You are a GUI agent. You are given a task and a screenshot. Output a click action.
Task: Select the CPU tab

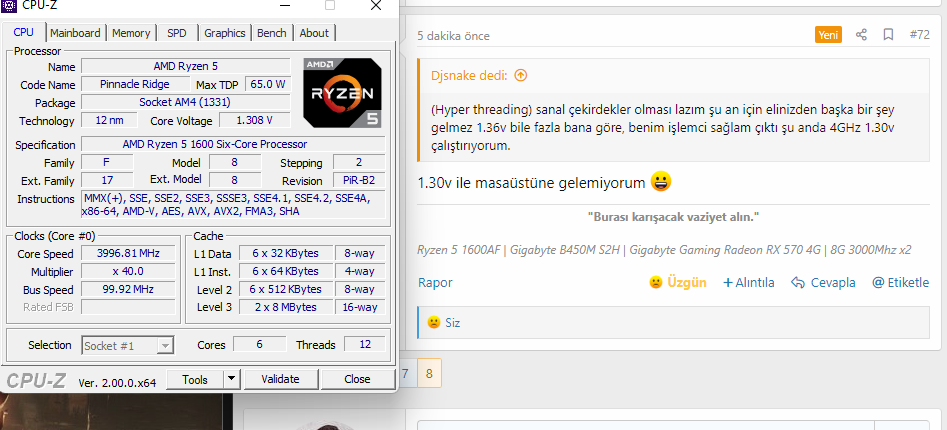coord(24,32)
